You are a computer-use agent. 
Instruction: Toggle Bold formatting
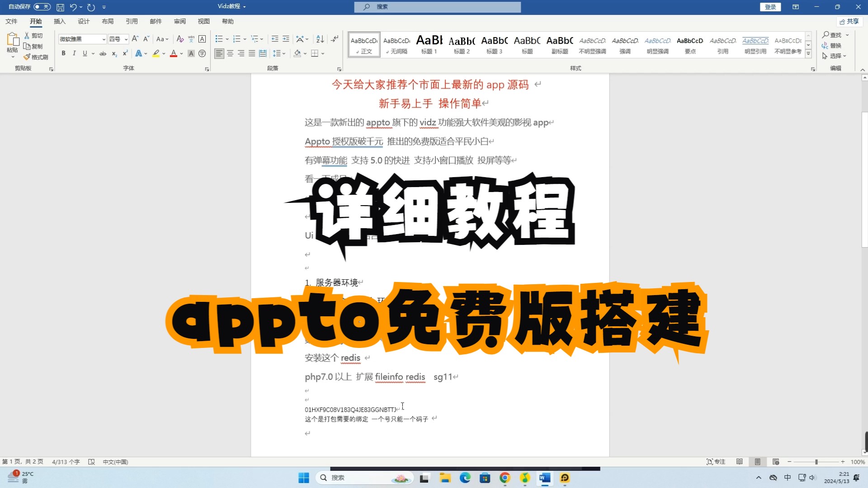(x=63, y=53)
